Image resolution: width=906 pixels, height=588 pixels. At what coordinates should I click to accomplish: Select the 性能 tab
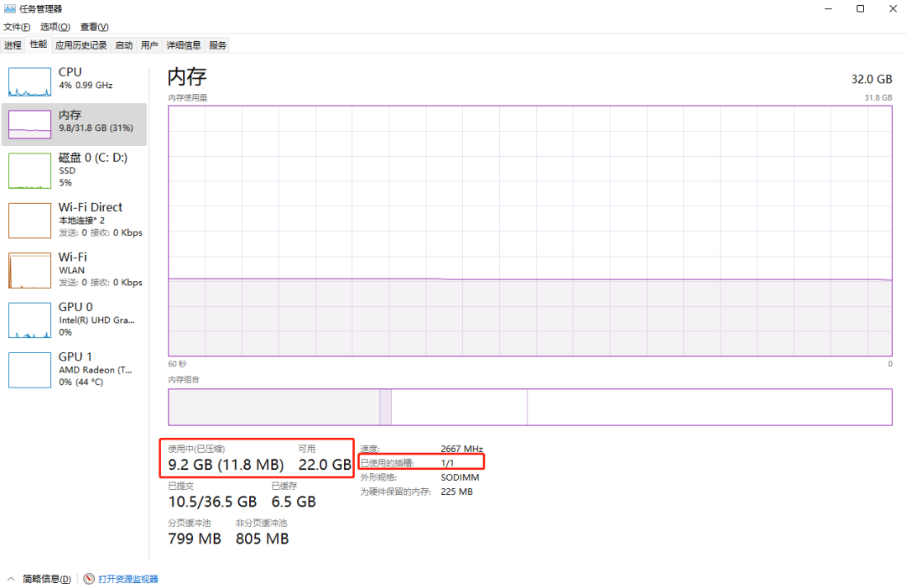pyautogui.click(x=39, y=44)
